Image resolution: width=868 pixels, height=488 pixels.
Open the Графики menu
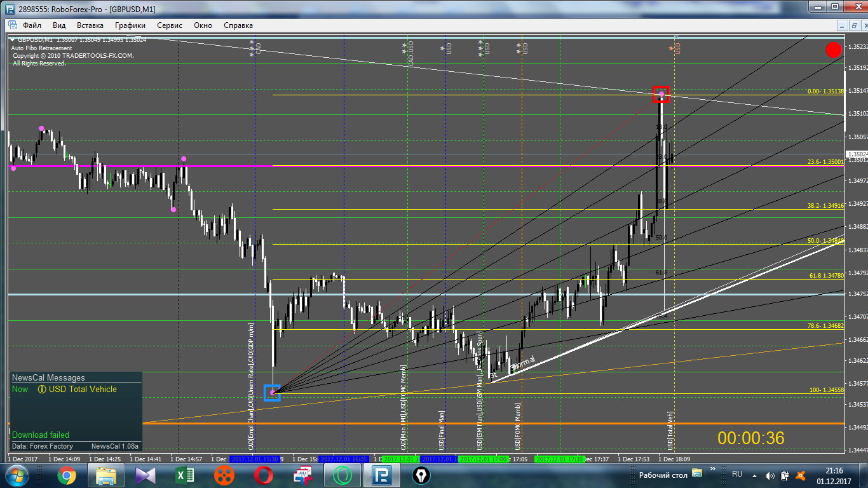pos(130,25)
